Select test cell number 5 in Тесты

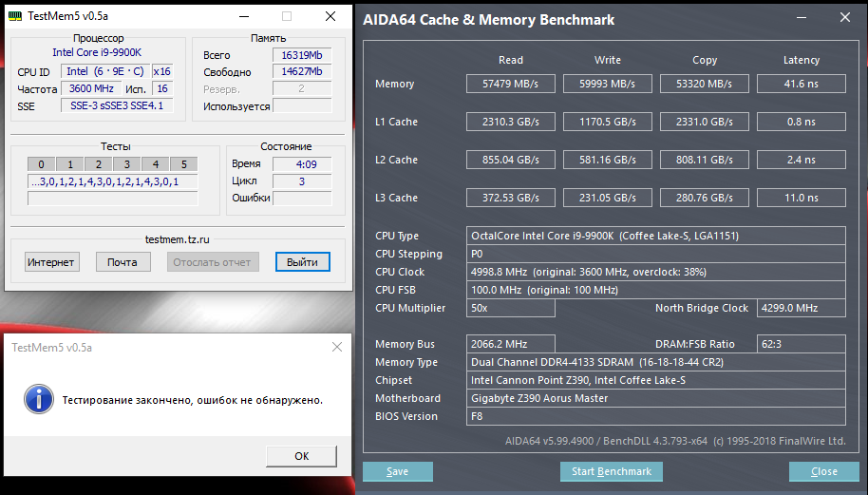coord(184,164)
